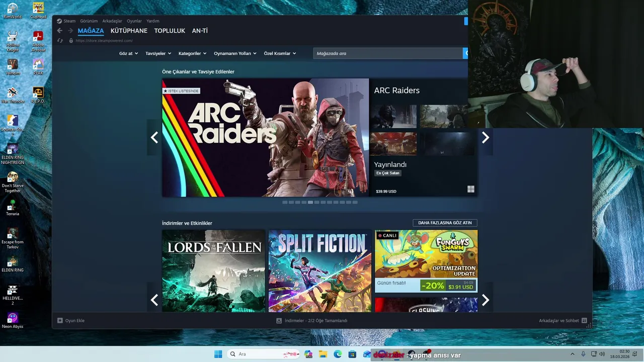Open Microsoft Store from the taskbar
This screenshot has width=644, height=362.
click(352, 354)
